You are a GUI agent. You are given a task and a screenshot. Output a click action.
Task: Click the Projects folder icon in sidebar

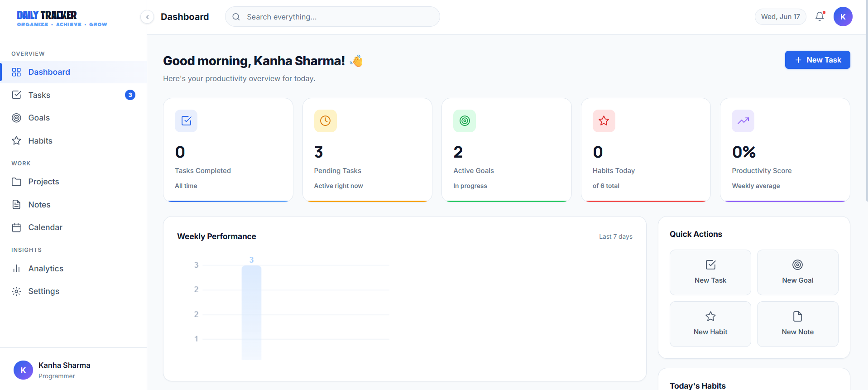(x=16, y=182)
